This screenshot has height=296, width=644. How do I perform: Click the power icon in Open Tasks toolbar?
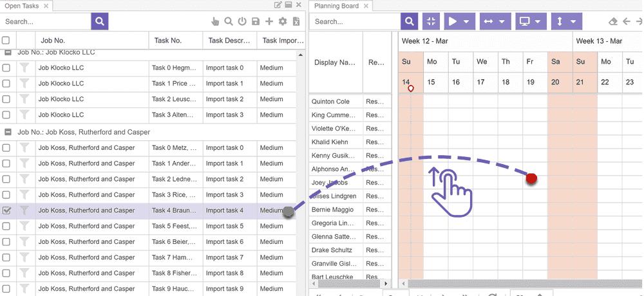(x=242, y=22)
